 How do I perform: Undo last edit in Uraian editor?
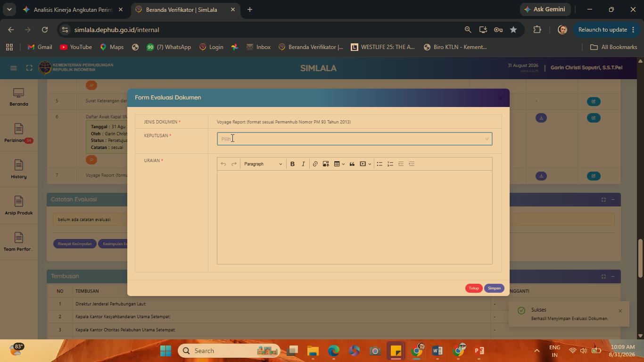click(x=223, y=164)
